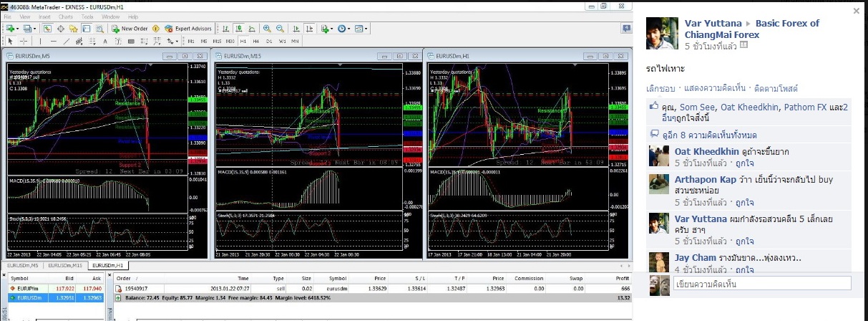
Task: Select the cursor arrow tool
Action: click(11, 41)
